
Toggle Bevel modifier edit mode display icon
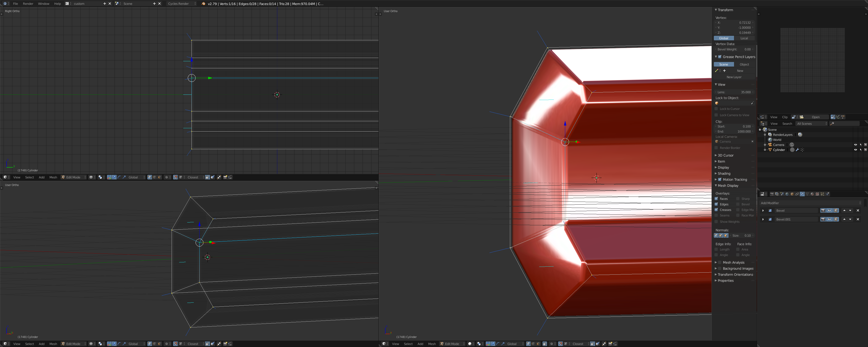(x=836, y=211)
